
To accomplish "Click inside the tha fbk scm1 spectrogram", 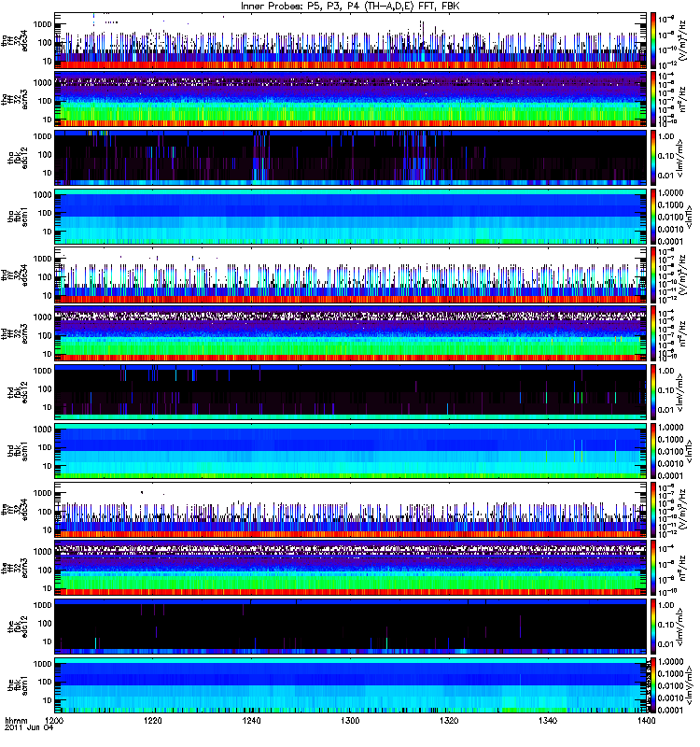I will (x=351, y=217).
